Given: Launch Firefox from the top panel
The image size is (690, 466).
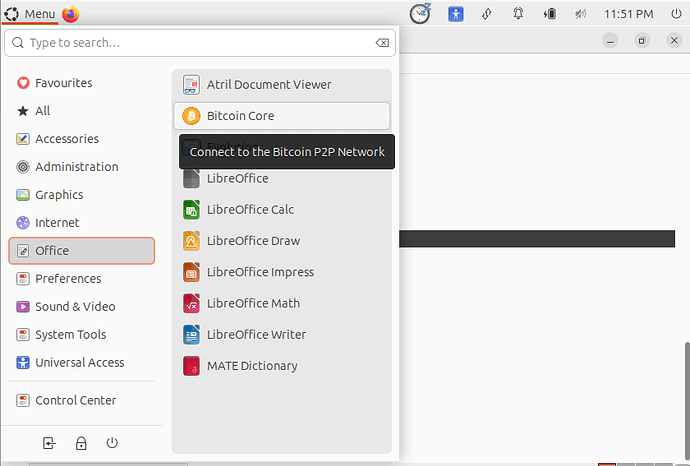Looking at the screenshot, I should coord(70,14).
